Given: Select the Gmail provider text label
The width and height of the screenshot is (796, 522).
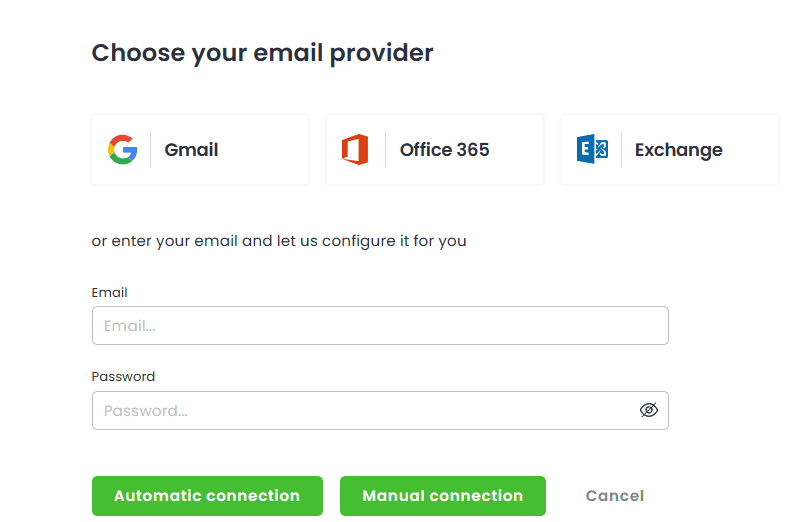Looking at the screenshot, I should [191, 150].
